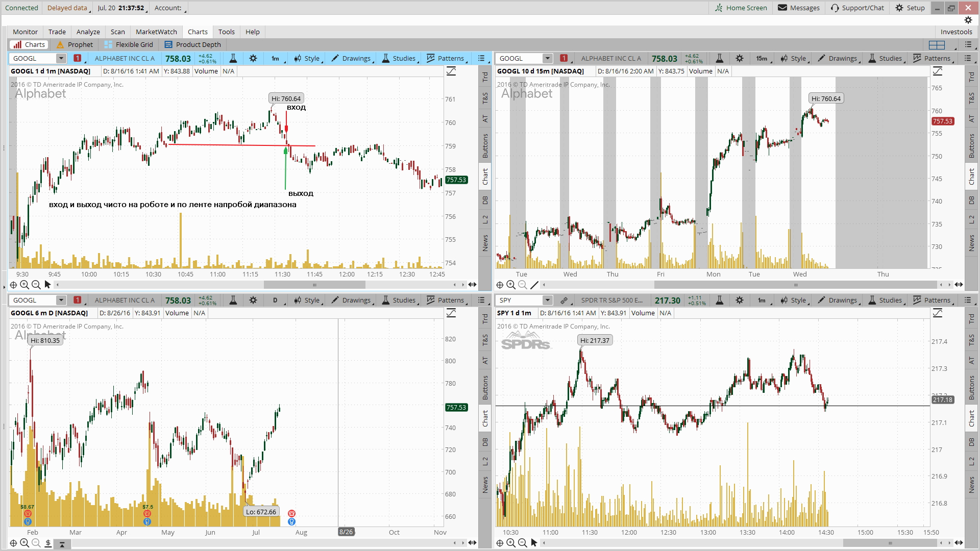
Task: Open chart settings gear in GOOGL daily panel
Action: point(253,300)
